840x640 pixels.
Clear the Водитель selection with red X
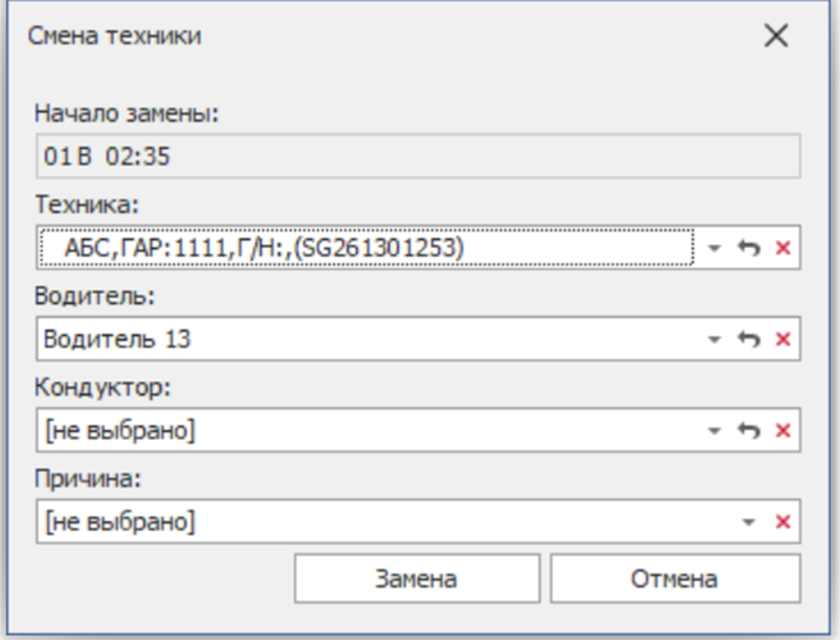(782, 339)
